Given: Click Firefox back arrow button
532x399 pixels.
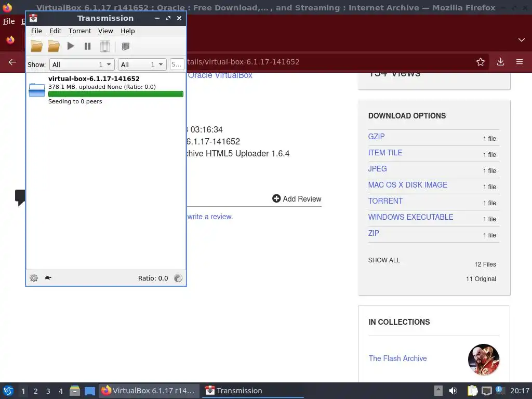Looking at the screenshot, I should point(12,62).
